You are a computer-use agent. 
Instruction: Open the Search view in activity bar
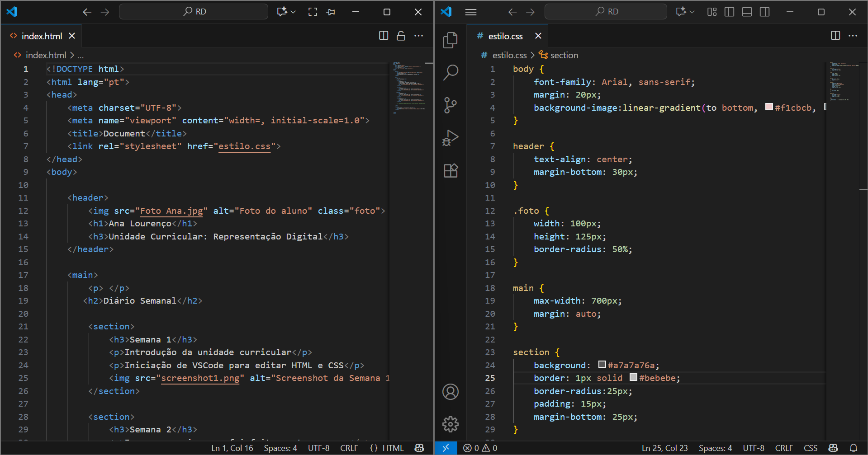pos(450,72)
